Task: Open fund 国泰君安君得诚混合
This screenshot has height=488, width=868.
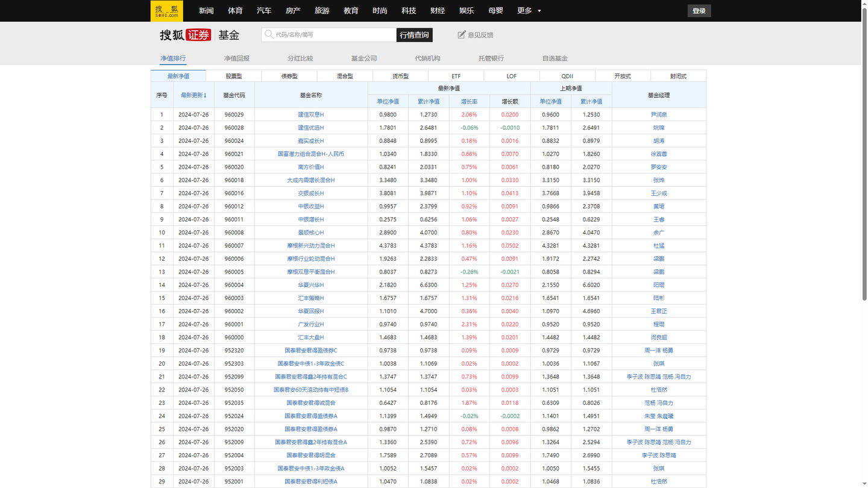Action: pos(311,403)
